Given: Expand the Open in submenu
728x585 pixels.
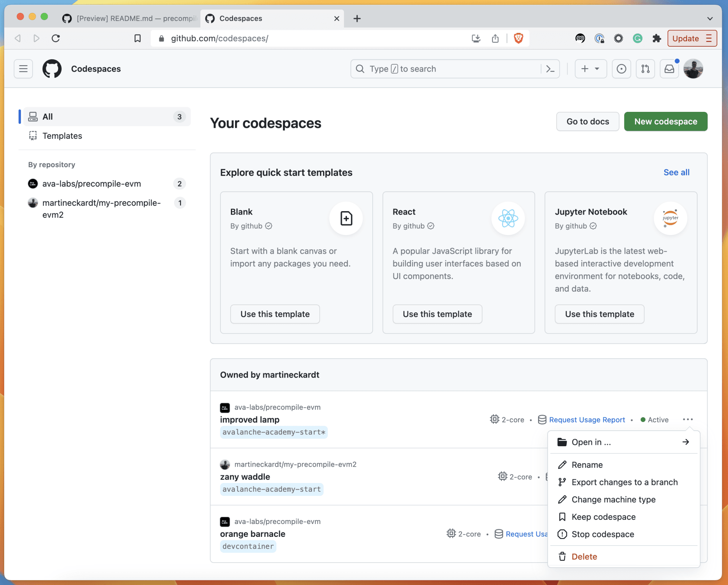Looking at the screenshot, I should click(x=623, y=442).
